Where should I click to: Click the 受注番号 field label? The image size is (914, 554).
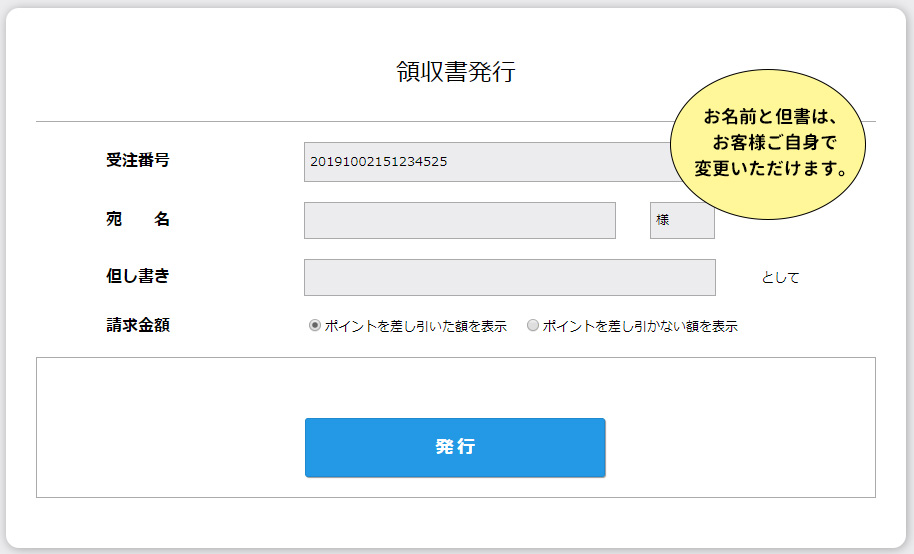tap(138, 160)
